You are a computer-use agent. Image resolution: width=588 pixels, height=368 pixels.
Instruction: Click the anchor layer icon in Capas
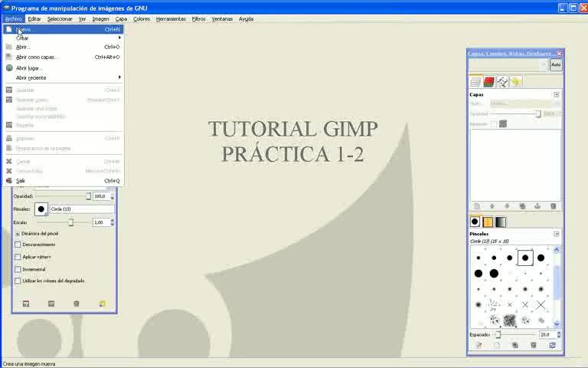click(537, 206)
